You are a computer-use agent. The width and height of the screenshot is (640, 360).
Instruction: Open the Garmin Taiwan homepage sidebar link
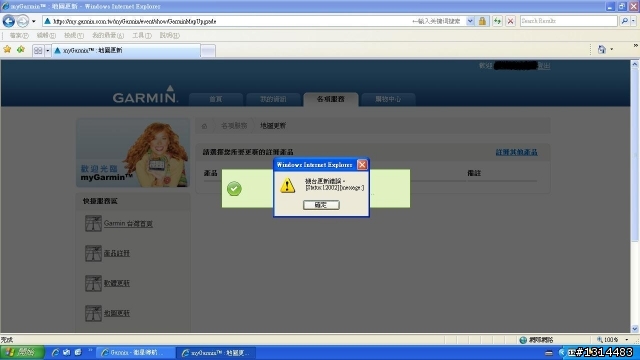[128, 224]
